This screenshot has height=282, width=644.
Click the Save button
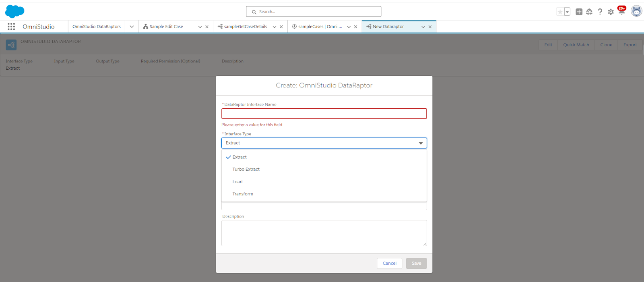(417, 263)
